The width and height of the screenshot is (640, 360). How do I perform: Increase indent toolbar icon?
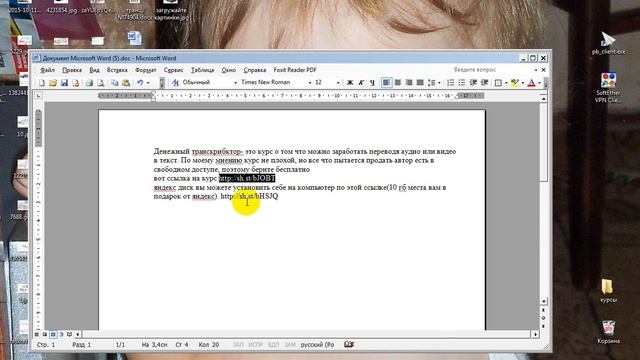point(485,83)
